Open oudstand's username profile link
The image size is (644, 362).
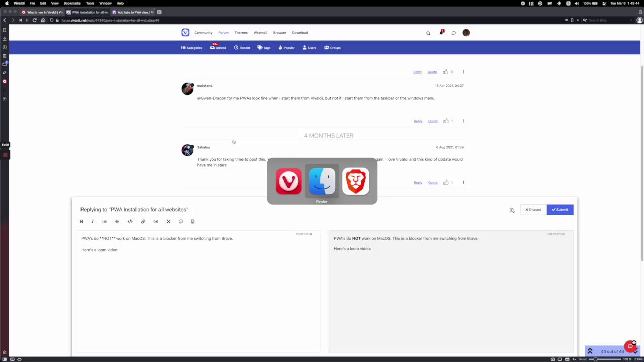point(205,86)
